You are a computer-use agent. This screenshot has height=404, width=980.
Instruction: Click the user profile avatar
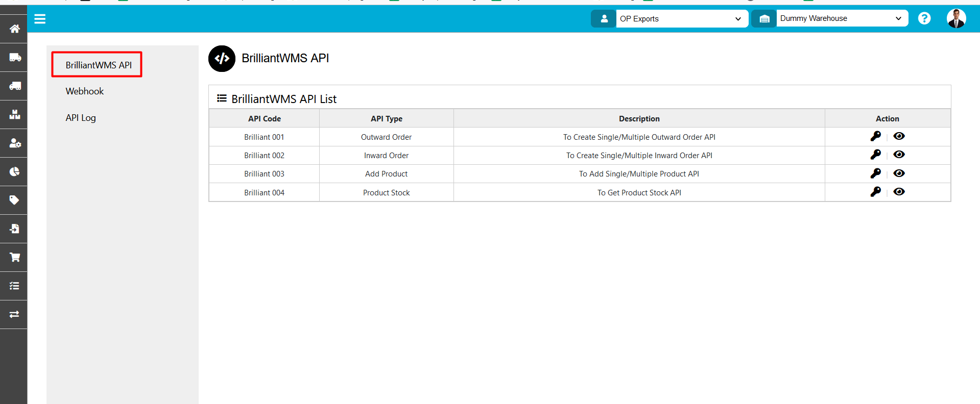[x=955, y=18]
